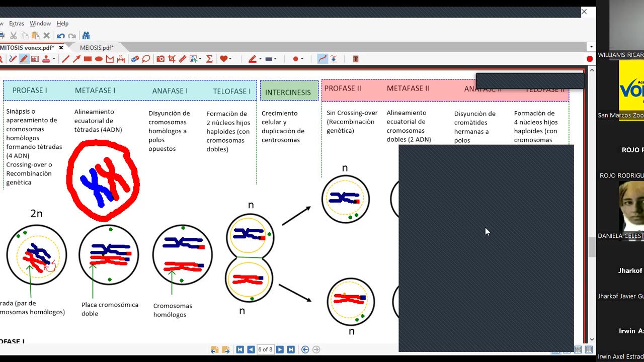Open the document tabs list dropdown
This screenshot has width=644, height=362.
[591, 47]
